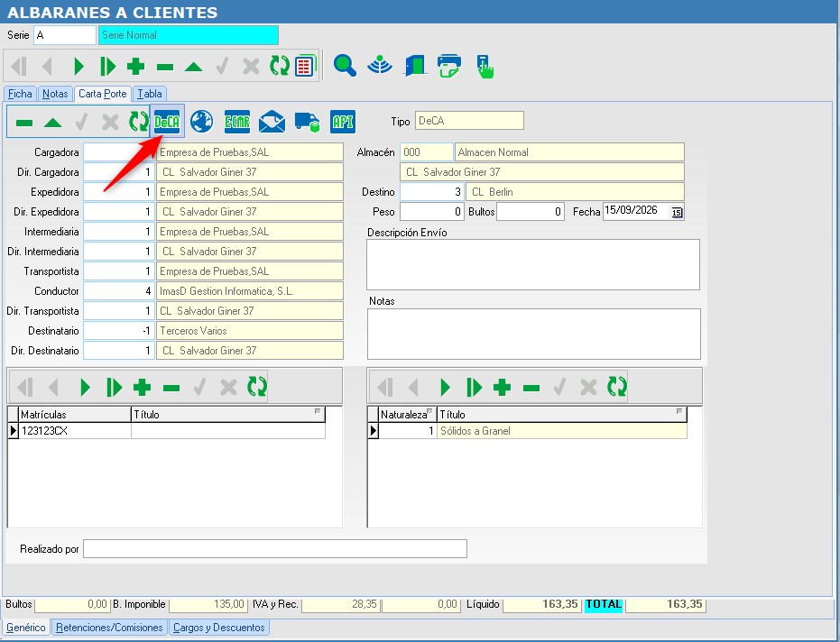840x642 pixels.
Task: Delete the Naturaleza row
Action: coord(531,387)
